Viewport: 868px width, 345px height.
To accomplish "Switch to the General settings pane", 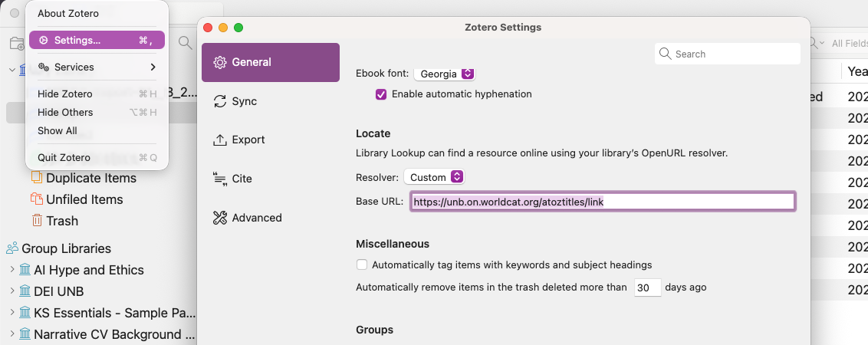I will pyautogui.click(x=271, y=62).
